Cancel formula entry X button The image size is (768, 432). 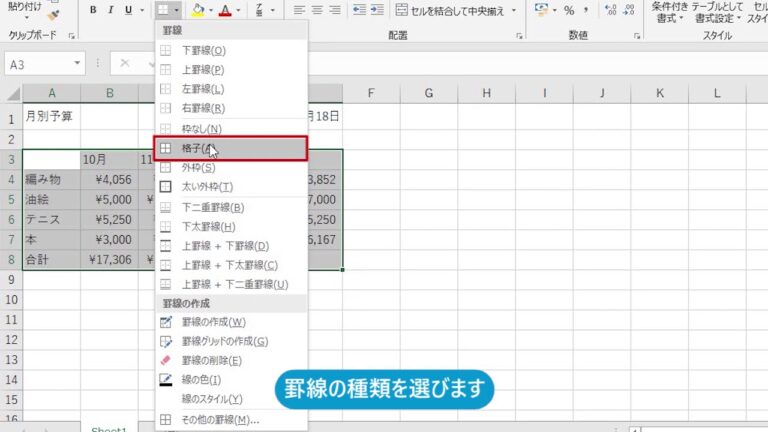(125, 63)
